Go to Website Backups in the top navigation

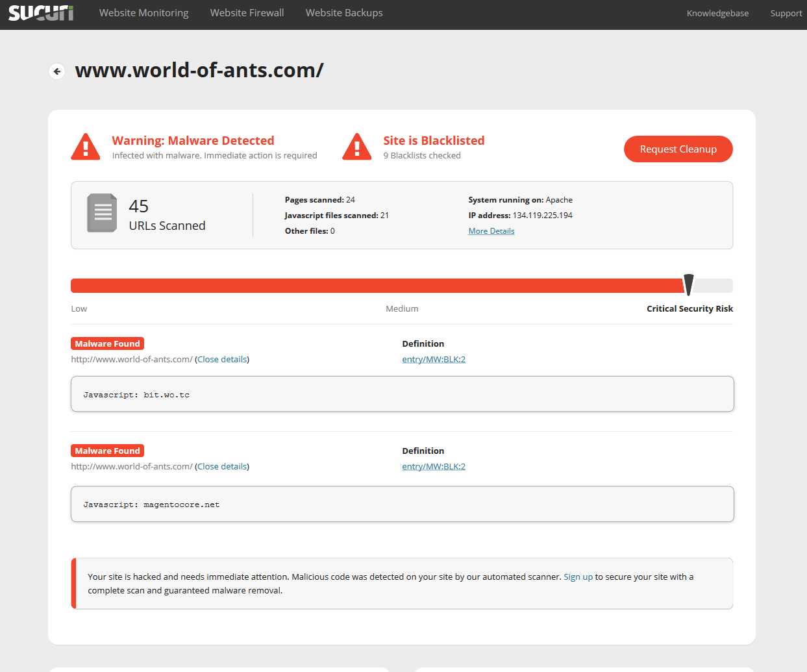pyautogui.click(x=344, y=13)
